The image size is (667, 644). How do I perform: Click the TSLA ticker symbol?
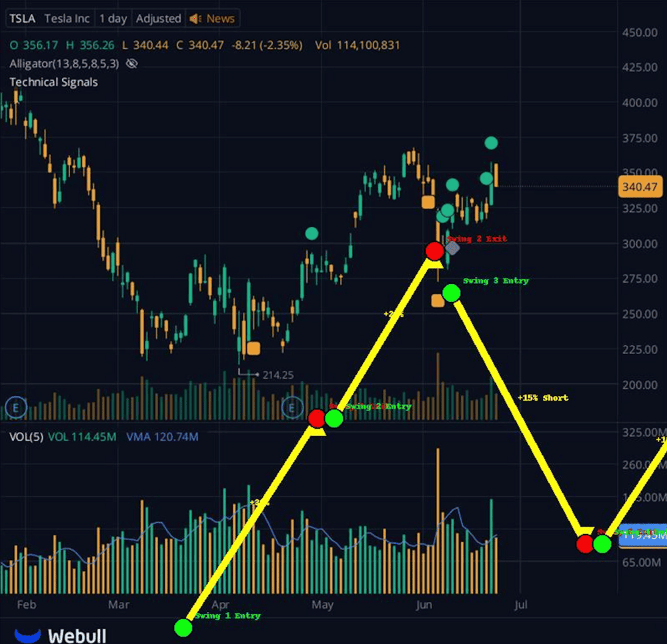[22, 19]
